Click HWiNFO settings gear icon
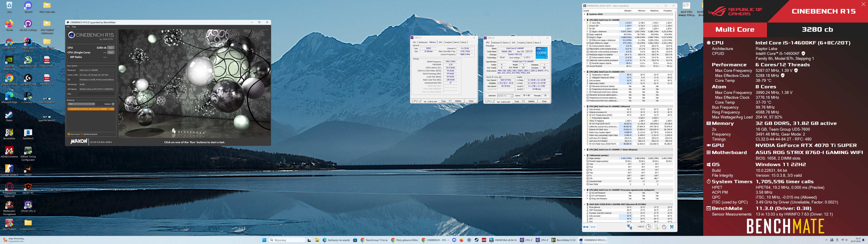The height and width of the screenshot is (244, 868). coord(664,227)
